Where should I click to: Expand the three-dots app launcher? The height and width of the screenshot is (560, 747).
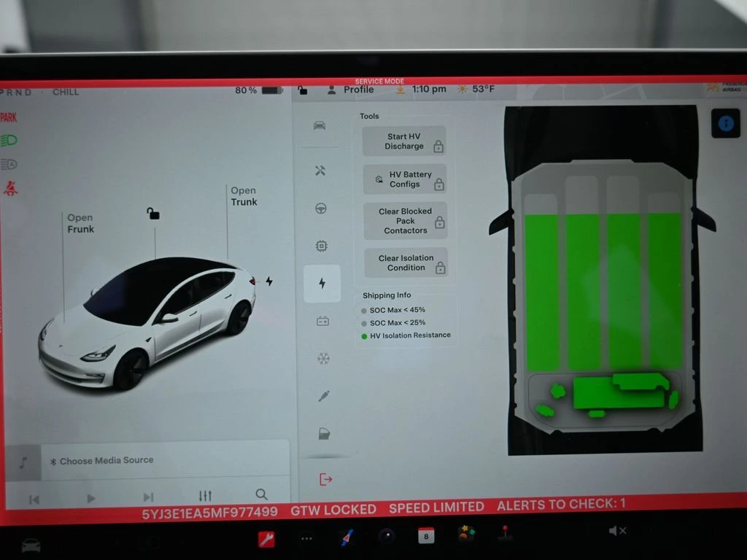[x=306, y=539]
